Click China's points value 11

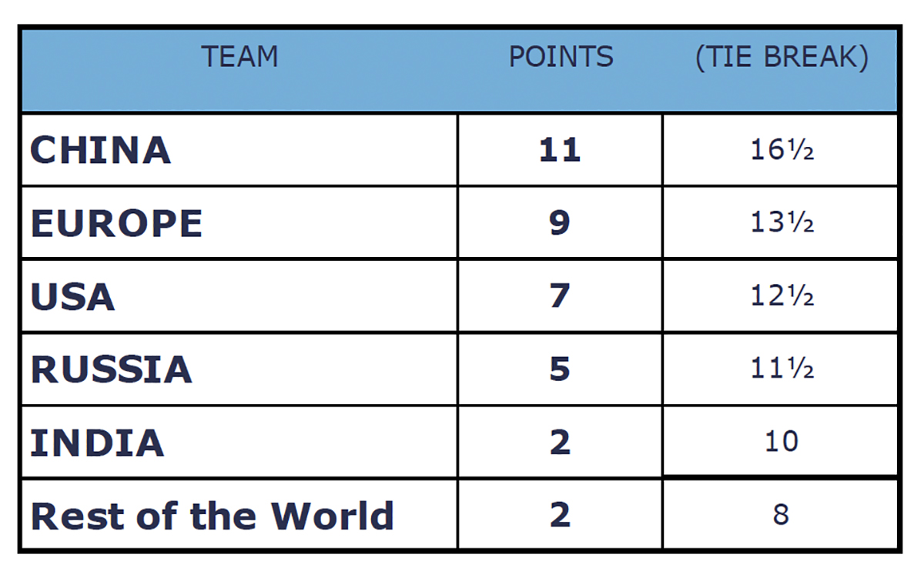[560, 149]
